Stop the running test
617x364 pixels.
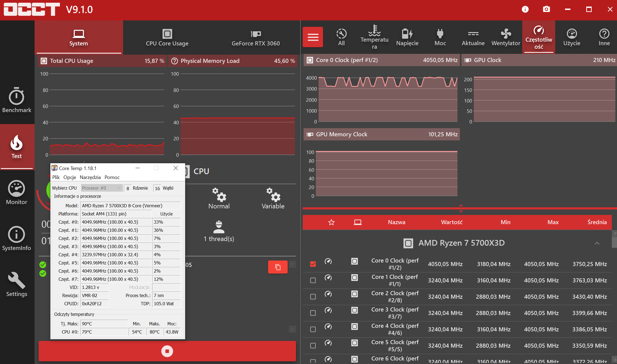[x=167, y=351]
